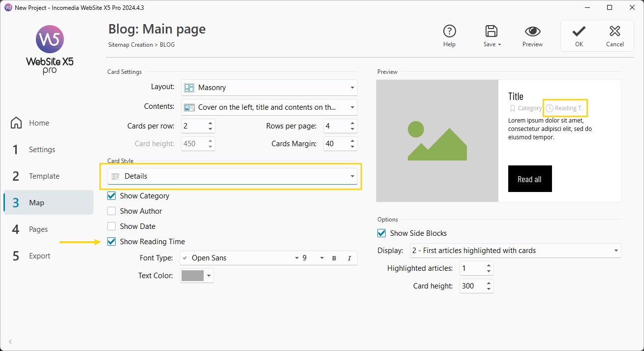Toggle italic font style button
This screenshot has height=351, width=644.
(349, 258)
